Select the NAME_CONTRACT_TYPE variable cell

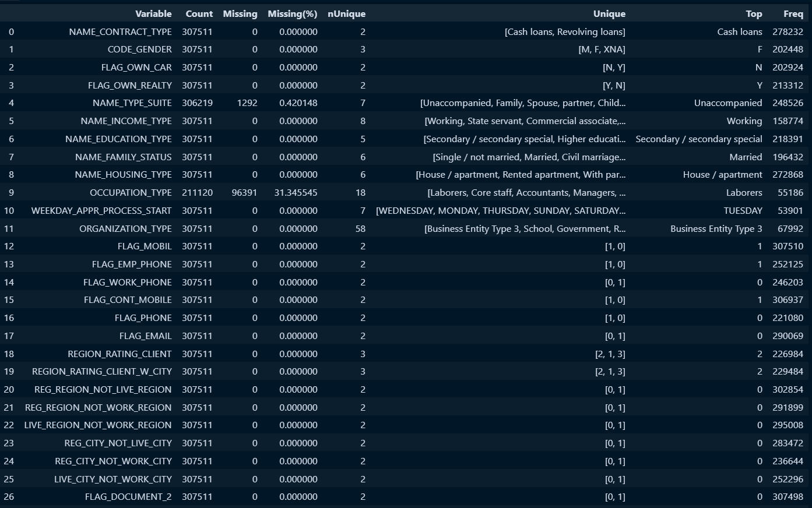click(x=120, y=32)
